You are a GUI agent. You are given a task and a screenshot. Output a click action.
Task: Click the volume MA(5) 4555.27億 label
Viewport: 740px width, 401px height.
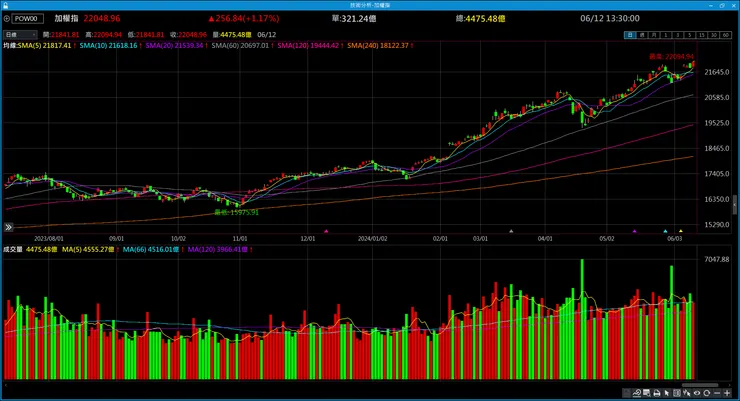click(88, 250)
